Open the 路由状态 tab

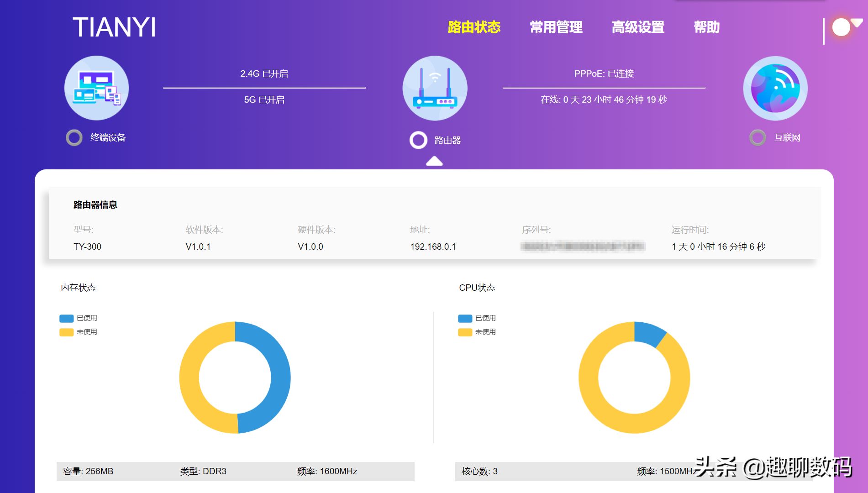474,27
